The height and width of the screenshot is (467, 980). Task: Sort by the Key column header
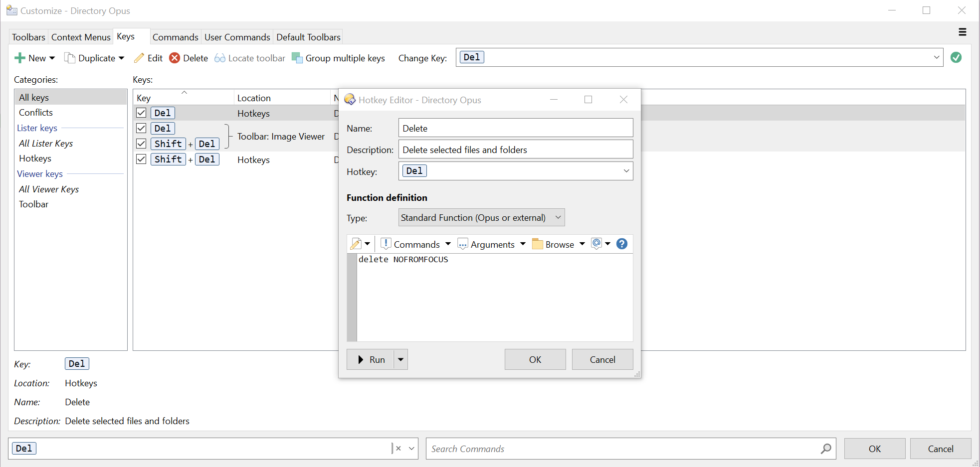pos(184,98)
